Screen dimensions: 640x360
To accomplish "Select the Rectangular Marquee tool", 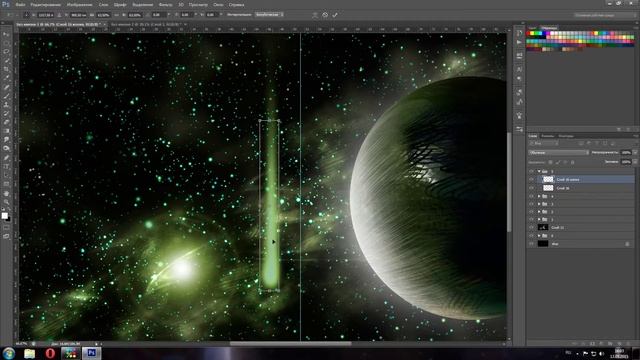I will 6,43.
